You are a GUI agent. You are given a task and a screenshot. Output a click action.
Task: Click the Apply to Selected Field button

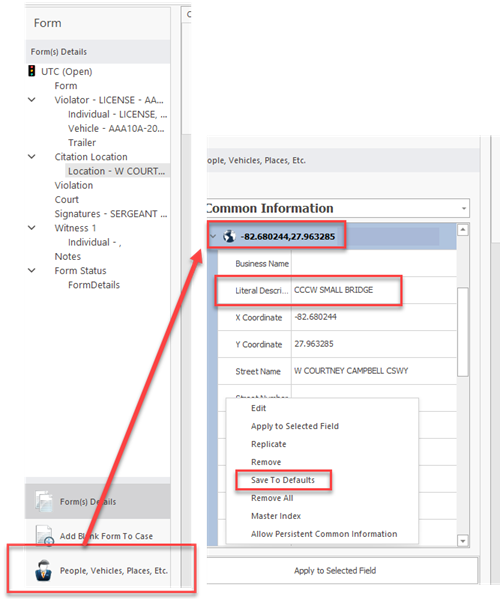point(335,570)
